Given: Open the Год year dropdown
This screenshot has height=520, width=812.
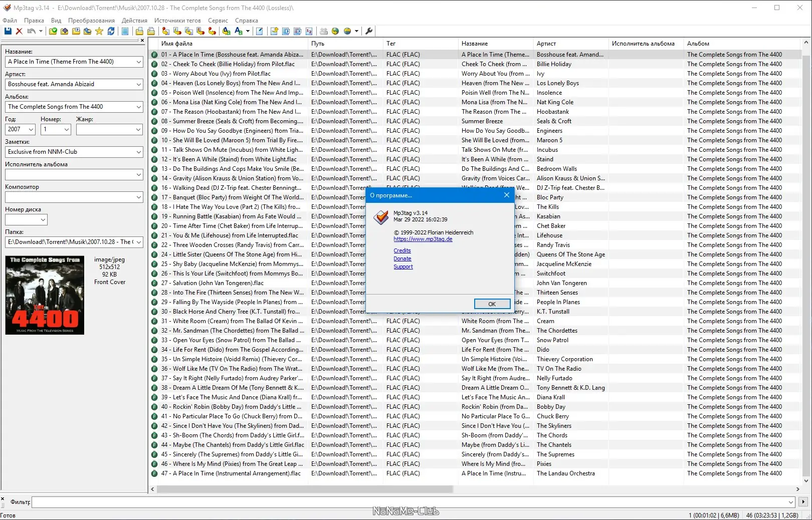Looking at the screenshot, I should [x=31, y=129].
